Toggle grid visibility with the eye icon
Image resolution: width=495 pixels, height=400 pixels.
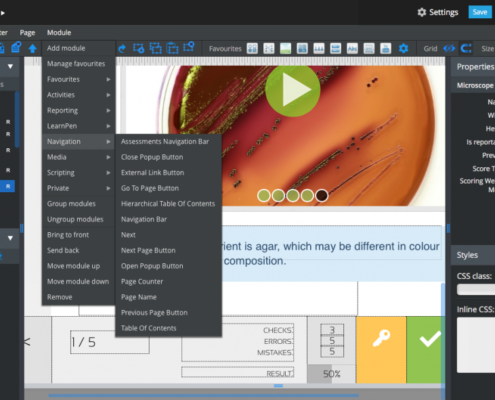(449, 49)
